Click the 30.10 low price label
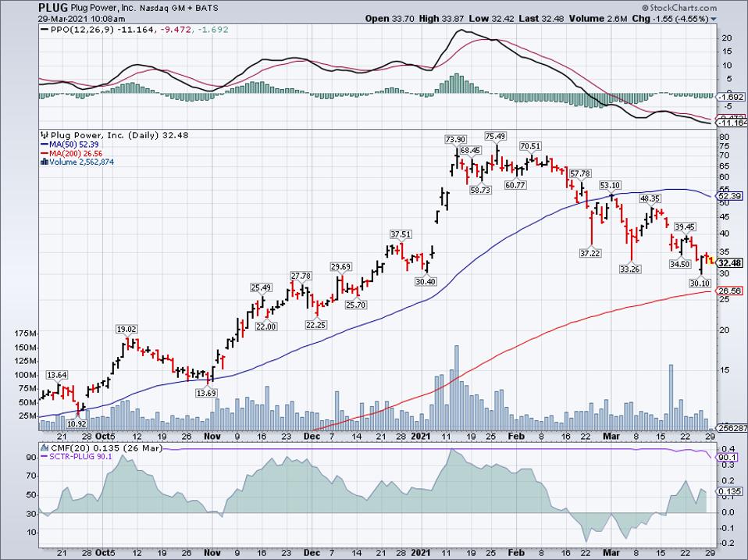The image size is (748, 560). pyautogui.click(x=700, y=283)
